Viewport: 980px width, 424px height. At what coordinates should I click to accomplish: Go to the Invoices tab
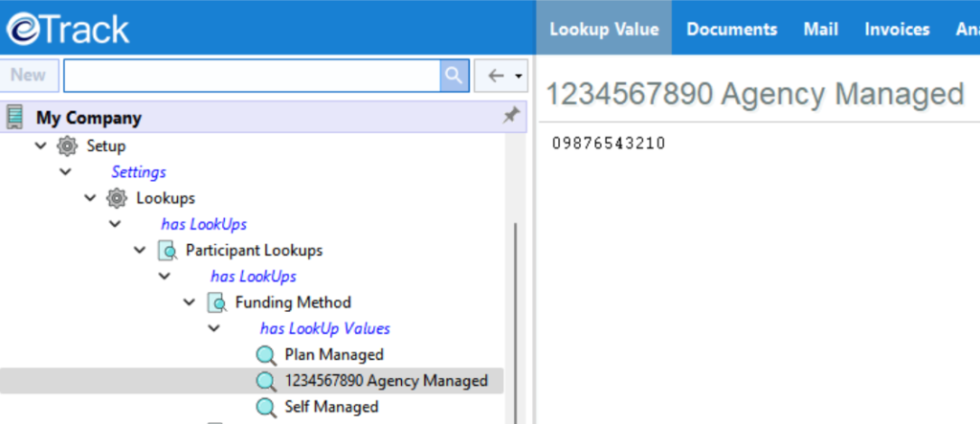(x=897, y=29)
